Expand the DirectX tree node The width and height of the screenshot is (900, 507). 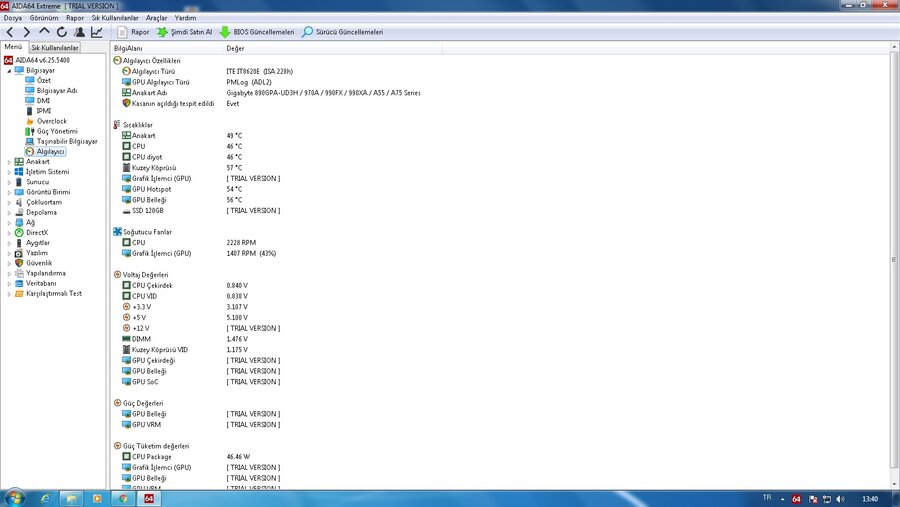pos(9,233)
